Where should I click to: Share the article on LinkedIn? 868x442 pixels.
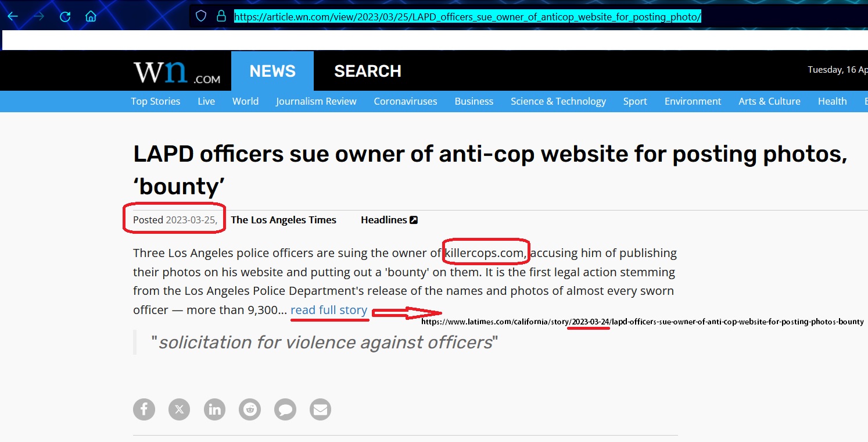click(215, 409)
